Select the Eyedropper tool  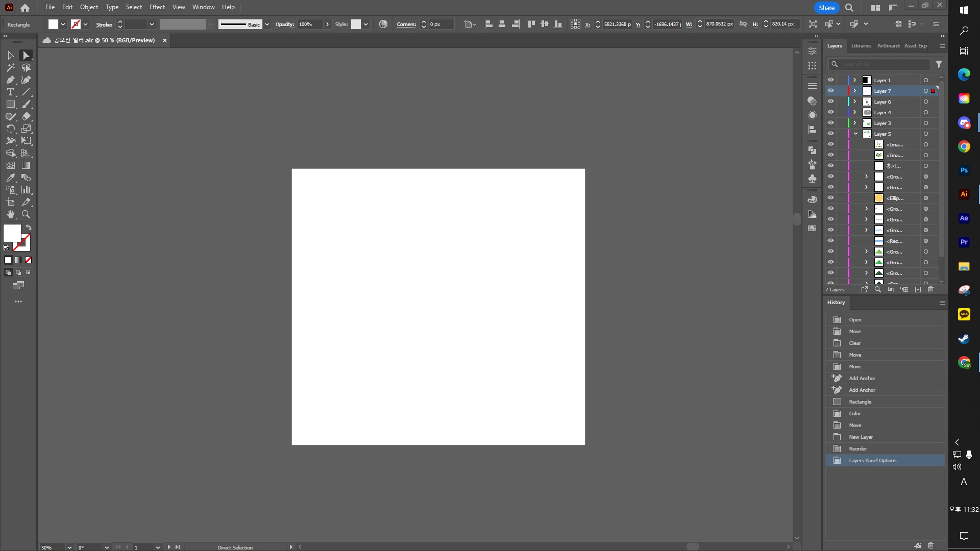(x=10, y=178)
